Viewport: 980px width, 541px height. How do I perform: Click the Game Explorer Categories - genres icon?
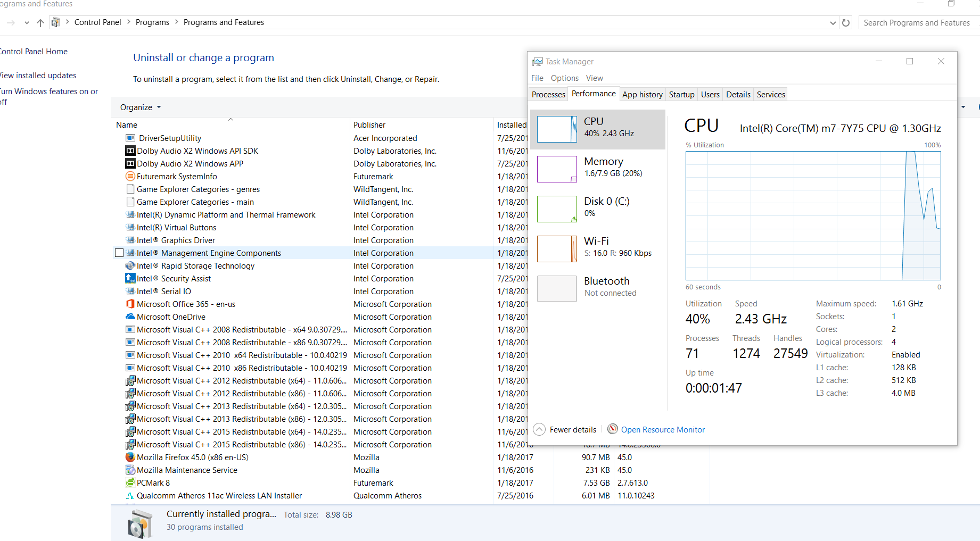[x=130, y=189]
